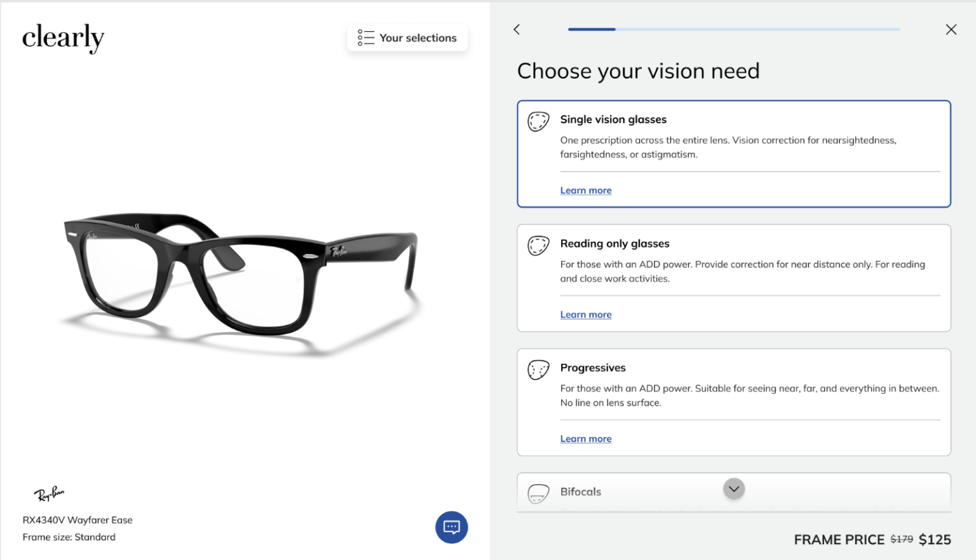Image resolution: width=976 pixels, height=560 pixels.
Task: Go back using the left chevron
Action: point(516,29)
